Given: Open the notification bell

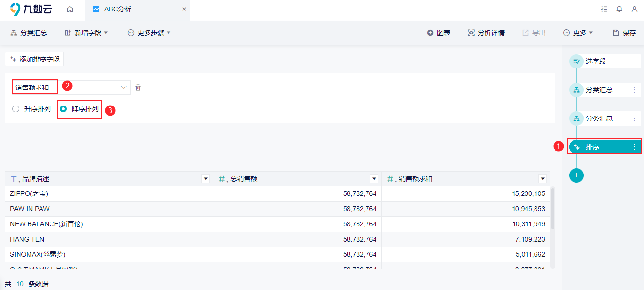Looking at the screenshot, I should coord(619,9).
